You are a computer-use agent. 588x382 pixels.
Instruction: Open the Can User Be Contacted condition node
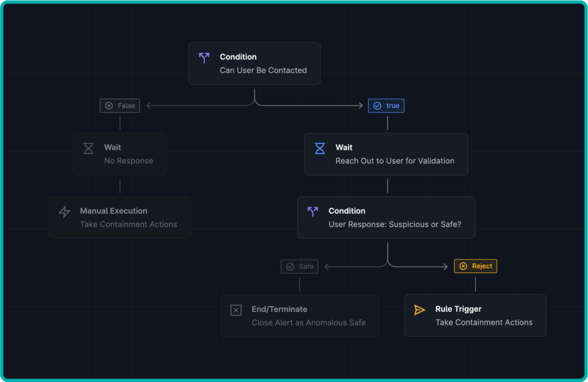[254, 63]
